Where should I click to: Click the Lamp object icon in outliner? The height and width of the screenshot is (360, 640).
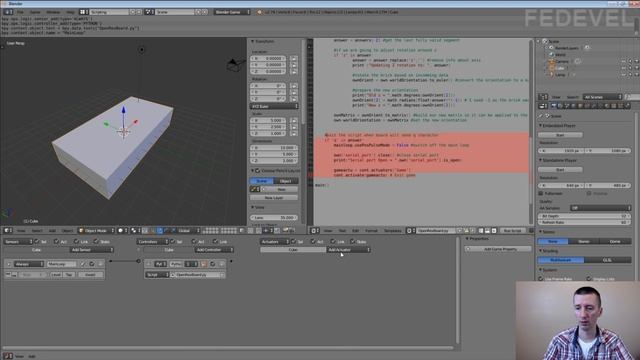click(x=552, y=75)
